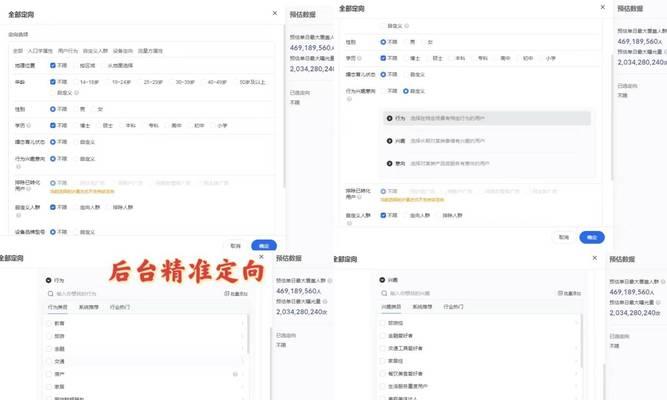
Task: Select 按区域 in the 地理位置 row
Action: (77, 66)
